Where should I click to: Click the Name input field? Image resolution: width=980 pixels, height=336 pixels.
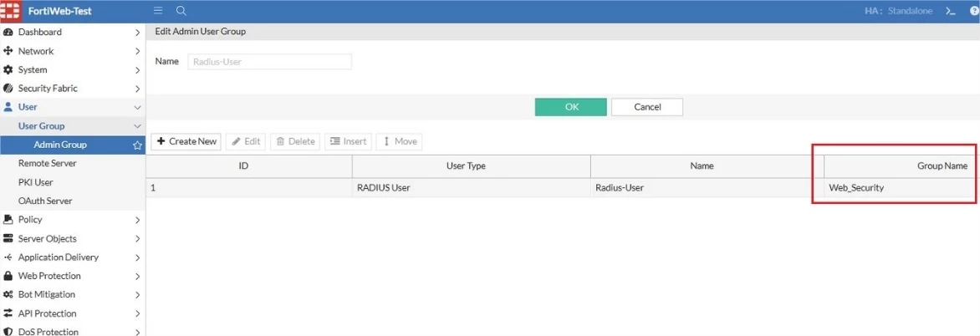(269, 62)
